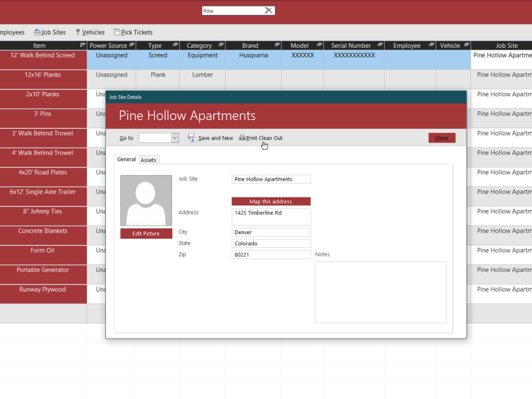Open the Employees menu item
This screenshot has height=399, width=532.
12,32
